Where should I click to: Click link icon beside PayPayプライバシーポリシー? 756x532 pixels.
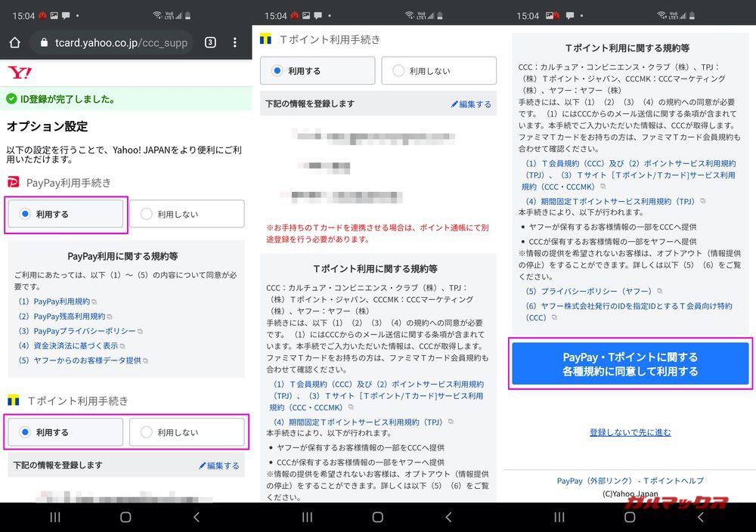point(141,331)
